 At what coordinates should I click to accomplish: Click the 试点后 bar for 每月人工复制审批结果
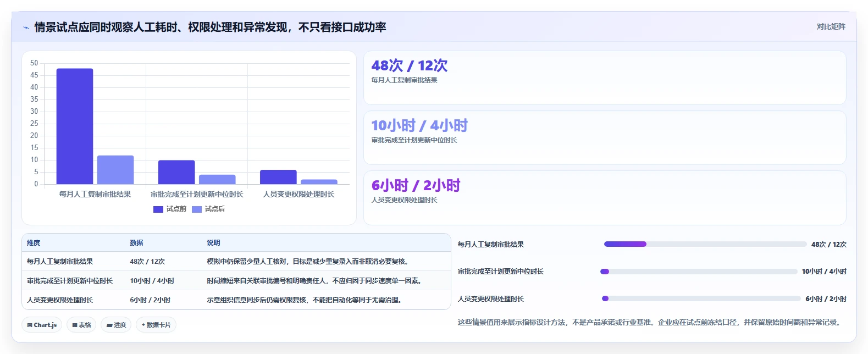[115, 170]
